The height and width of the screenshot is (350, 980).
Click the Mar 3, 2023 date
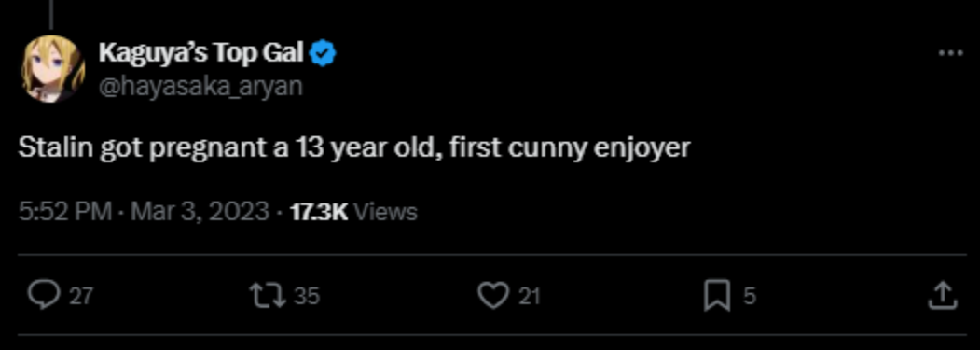click(x=200, y=212)
